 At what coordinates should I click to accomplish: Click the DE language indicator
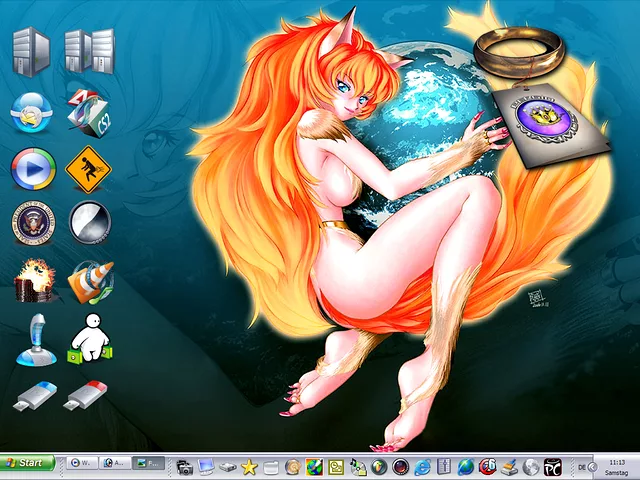582,466
